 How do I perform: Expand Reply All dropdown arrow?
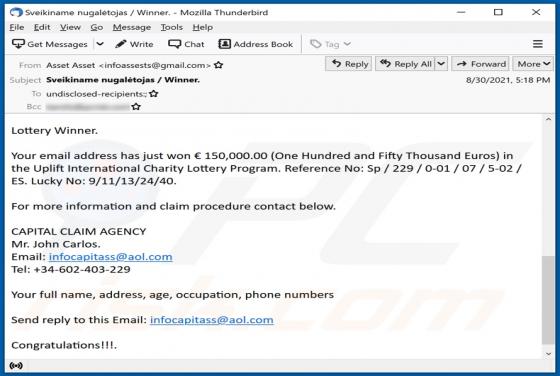coord(441,64)
